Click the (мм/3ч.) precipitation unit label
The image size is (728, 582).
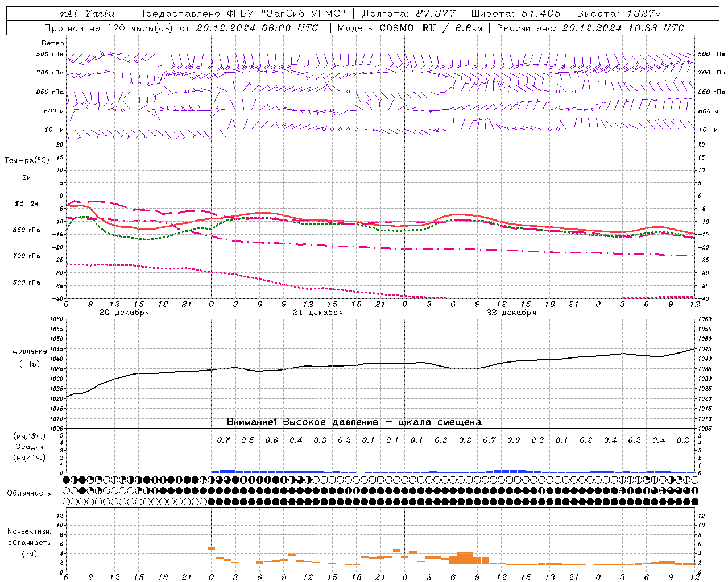coord(30,436)
